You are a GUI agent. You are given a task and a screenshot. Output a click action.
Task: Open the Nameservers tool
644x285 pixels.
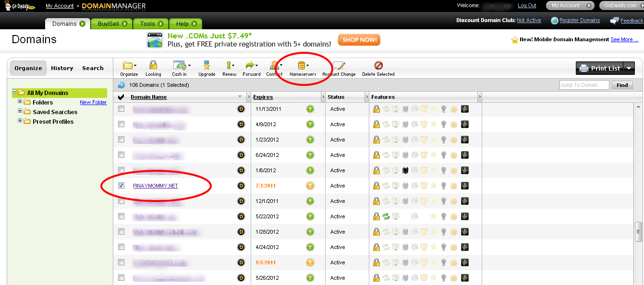pyautogui.click(x=303, y=68)
